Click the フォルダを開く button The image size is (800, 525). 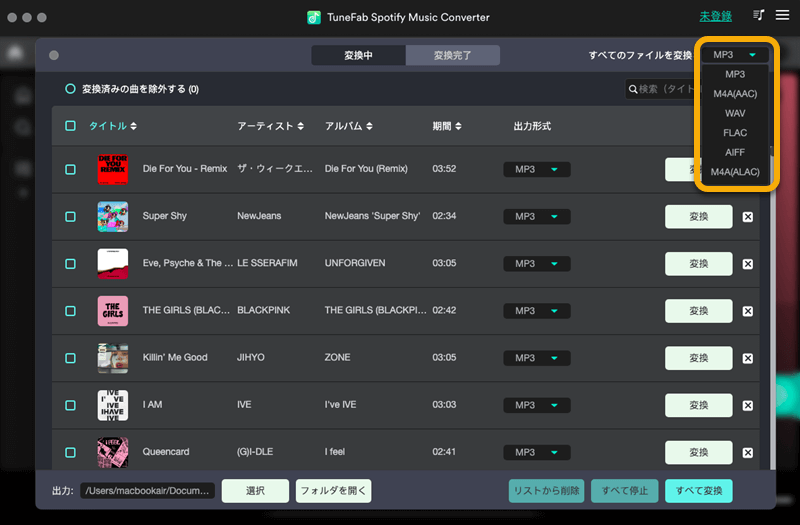pyautogui.click(x=333, y=491)
